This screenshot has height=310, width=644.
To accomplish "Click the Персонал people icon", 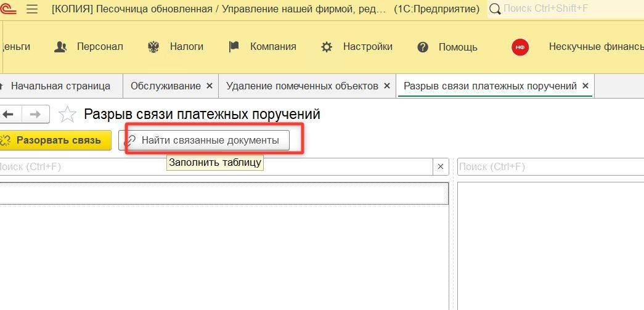I will 60,47.
